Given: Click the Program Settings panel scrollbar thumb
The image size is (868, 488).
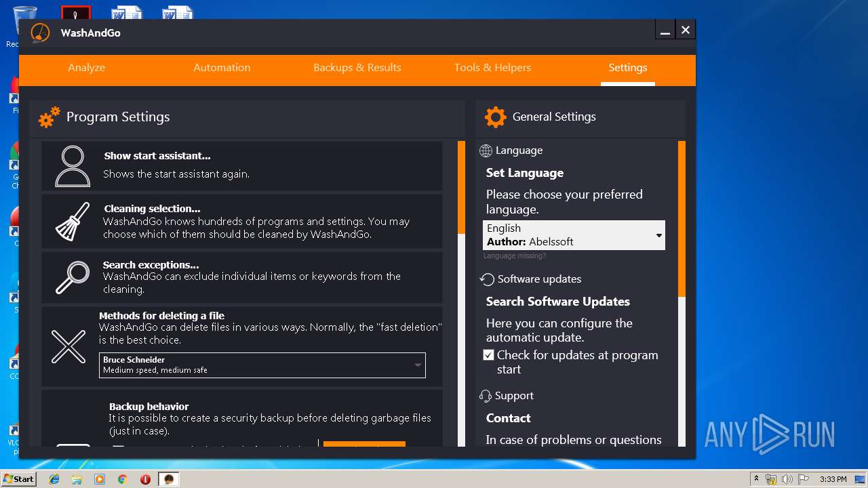Looking at the screenshot, I should click(461, 188).
